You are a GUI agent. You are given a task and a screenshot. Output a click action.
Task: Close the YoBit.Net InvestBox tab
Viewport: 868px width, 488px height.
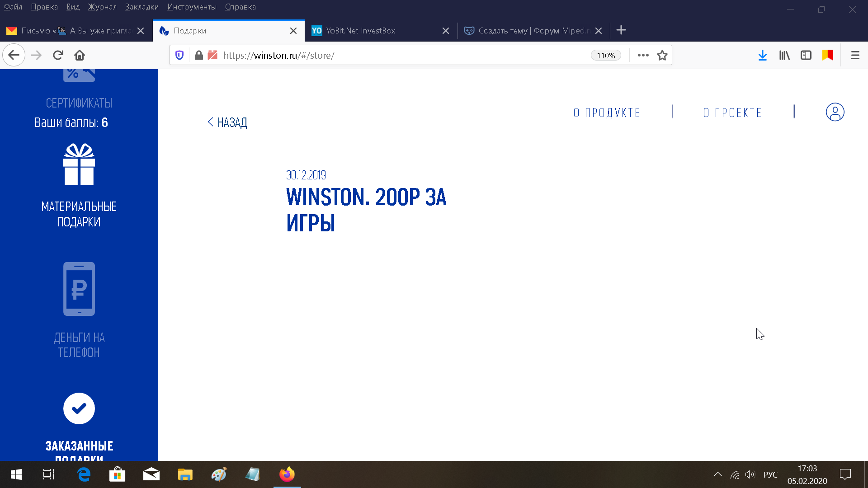(x=446, y=31)
